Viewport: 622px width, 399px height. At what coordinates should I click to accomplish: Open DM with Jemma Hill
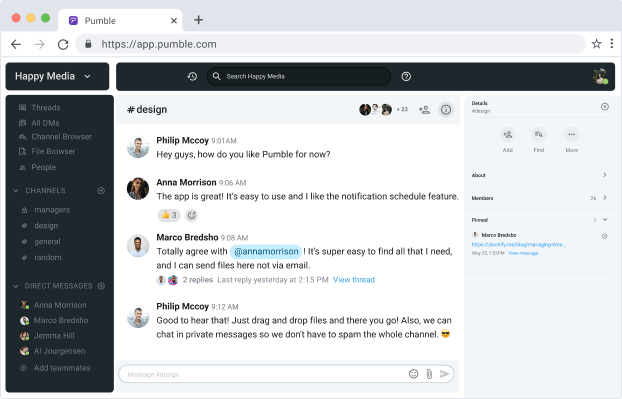click(47, 336)
